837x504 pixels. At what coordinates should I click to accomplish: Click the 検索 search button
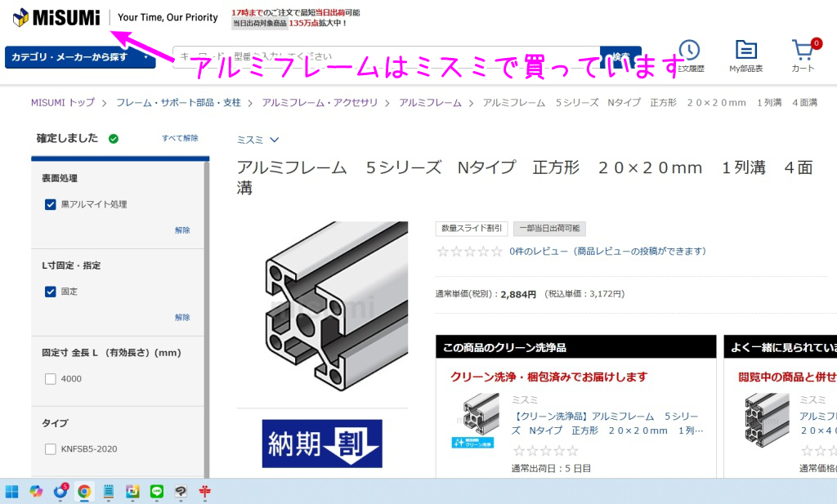point(620,57)
